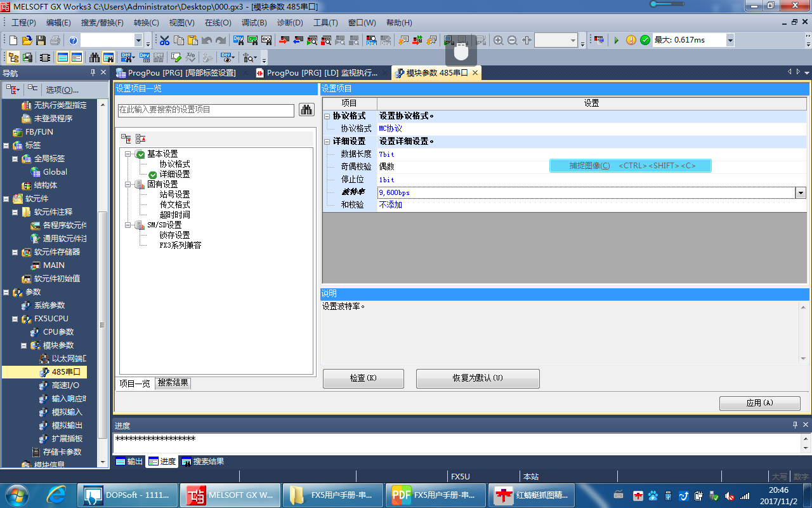Viewport: 812px width, 508px height.
Task: Toggle the Navigation window icon in second toolbar
Action: pyautogui.click(x=13, y=57)
